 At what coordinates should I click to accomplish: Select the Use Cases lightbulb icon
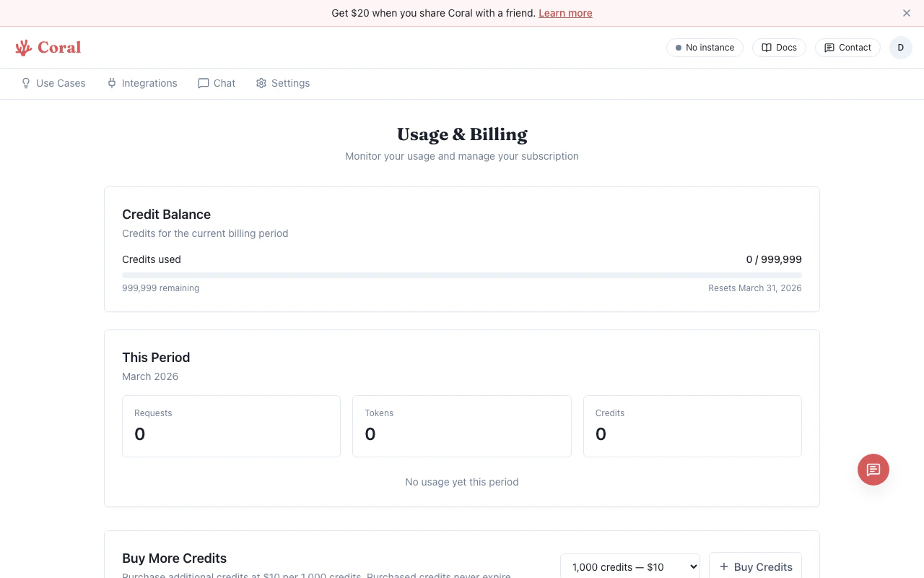click(x=25, y=83)
